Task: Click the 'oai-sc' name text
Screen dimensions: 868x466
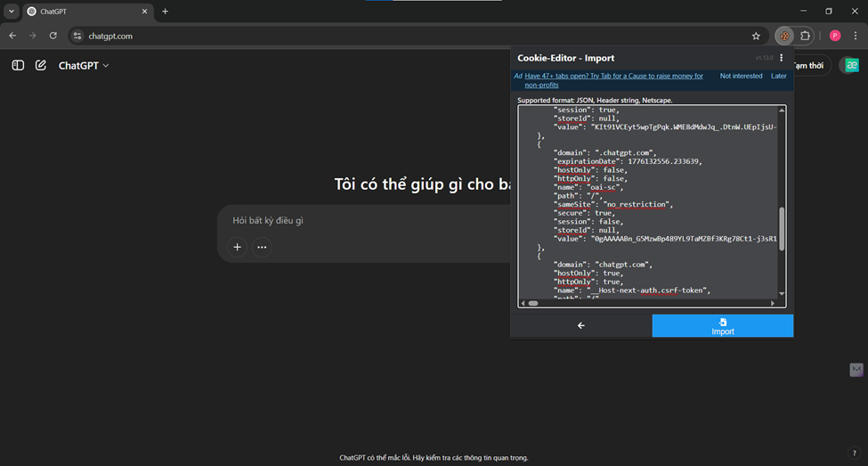Action: (x=604, y=187)
